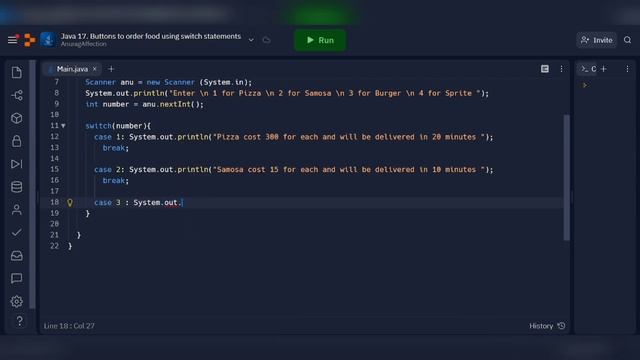Open the History panel
640x360 pixels.
click(x=547, y=326)
